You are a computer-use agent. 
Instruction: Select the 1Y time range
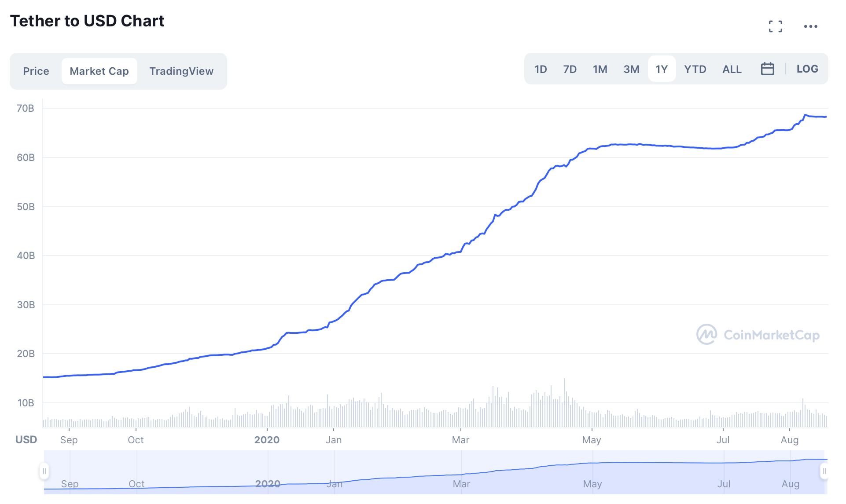click(x=662, y=69)
